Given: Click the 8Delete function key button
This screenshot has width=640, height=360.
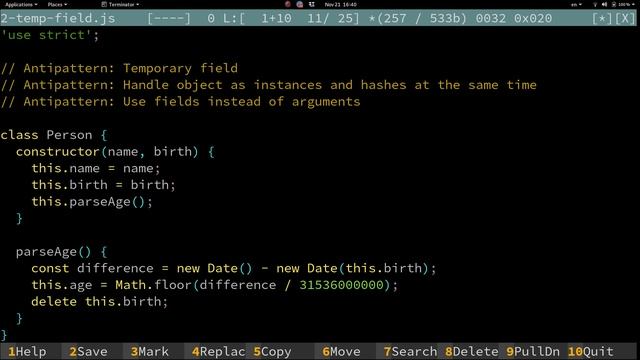Looking at the screenshot, I should pyautogui.click(x=471, y=351).
